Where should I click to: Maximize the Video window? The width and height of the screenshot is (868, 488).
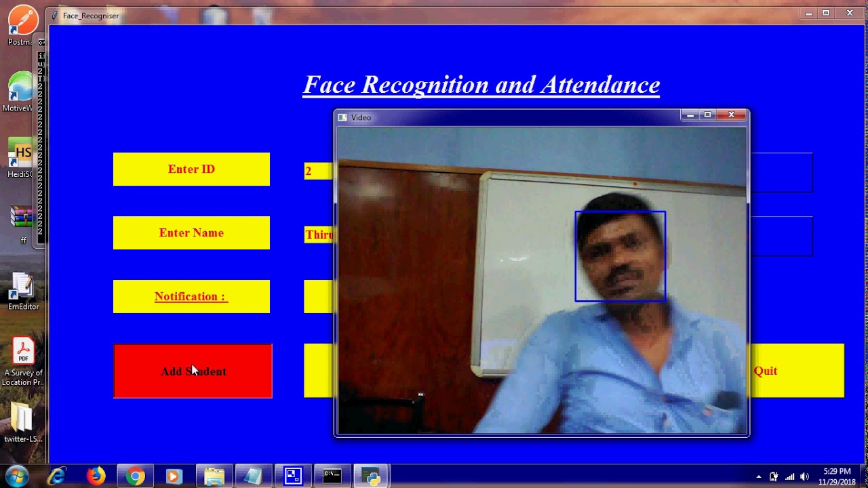click(x=707, y=115)
